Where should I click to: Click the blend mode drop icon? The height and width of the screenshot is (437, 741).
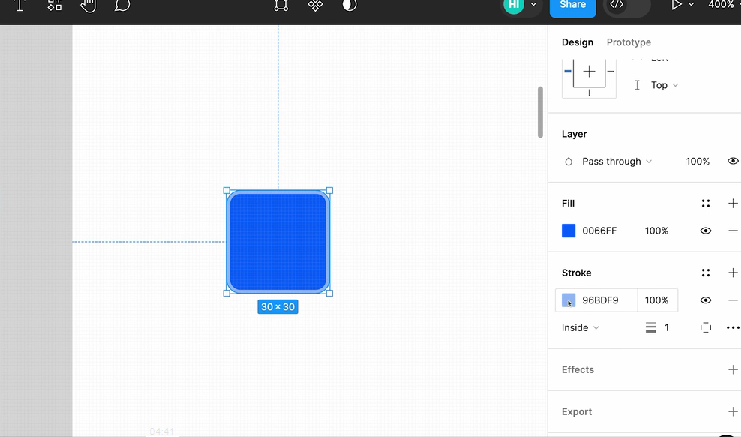[569, 162]
